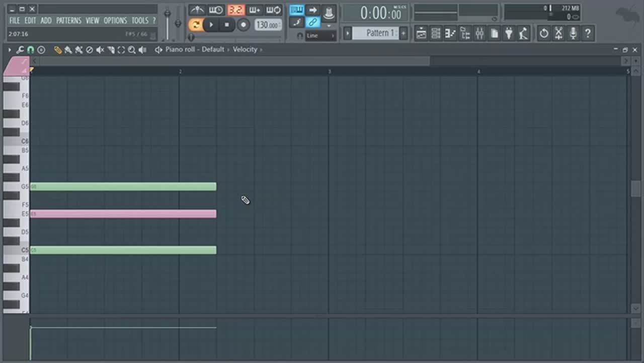Toggle the countdown before recording button
644x363 pixels.
pyautogui.click(x=235, y=10)
